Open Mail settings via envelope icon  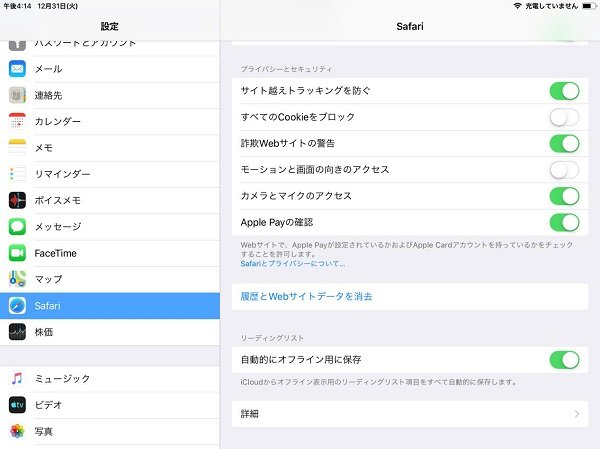[x=17, y=69]
